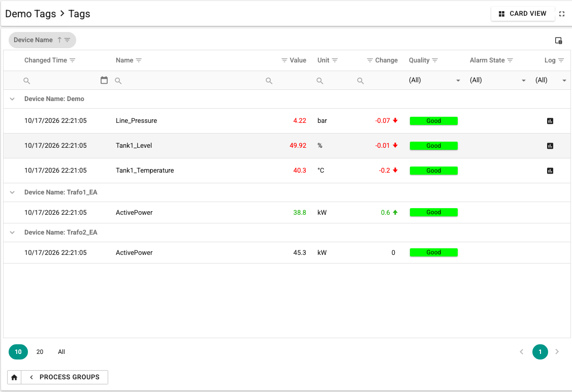Collapse the Device Name: Trafo2_EA group

[12, 233]
